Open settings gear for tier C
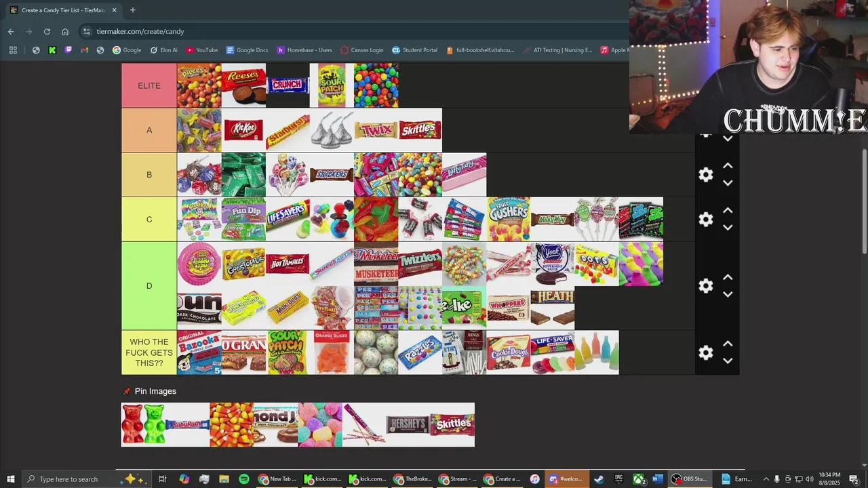The image size is (868, 488). (706, 220)
